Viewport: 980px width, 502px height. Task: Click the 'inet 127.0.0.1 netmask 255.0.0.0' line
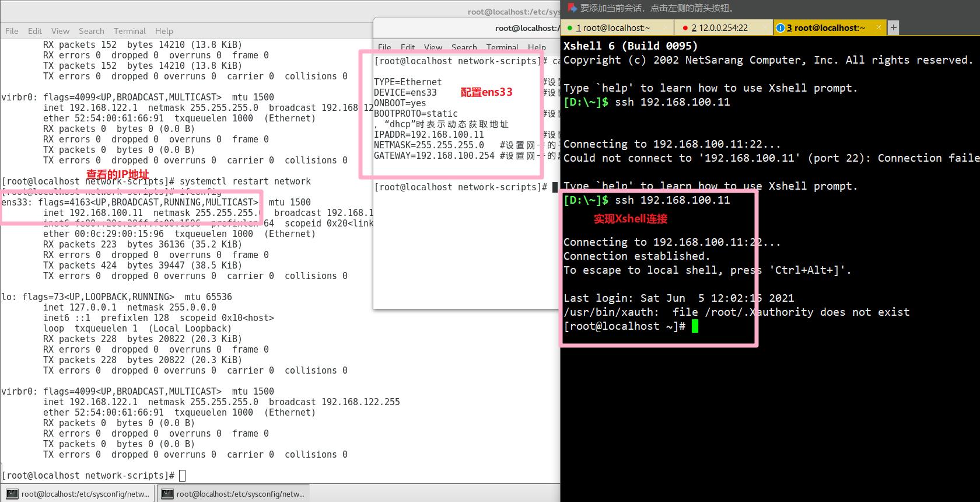(129, 307)
